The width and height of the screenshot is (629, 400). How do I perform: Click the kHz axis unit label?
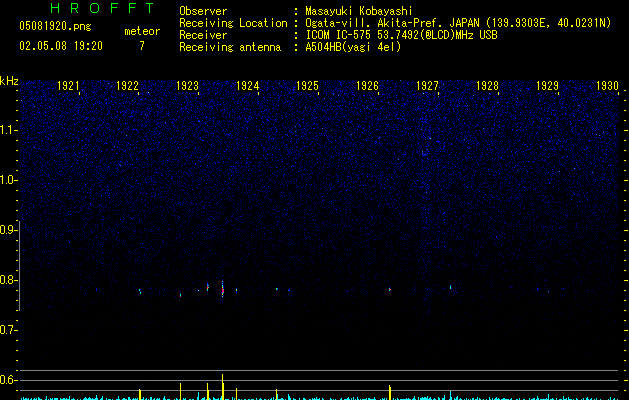click(x=9, y=81)
